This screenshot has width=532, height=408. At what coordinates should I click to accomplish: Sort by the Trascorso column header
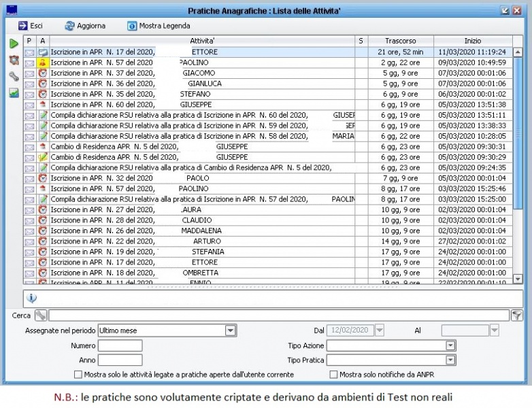point(401,41)
